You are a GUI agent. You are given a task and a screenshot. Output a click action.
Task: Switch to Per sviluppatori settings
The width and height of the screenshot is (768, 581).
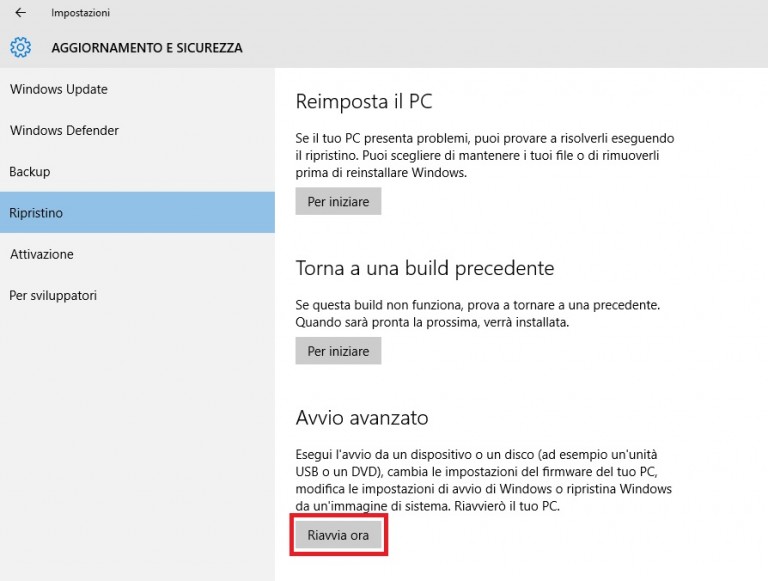pyautogui.click(x=53, y=295)
